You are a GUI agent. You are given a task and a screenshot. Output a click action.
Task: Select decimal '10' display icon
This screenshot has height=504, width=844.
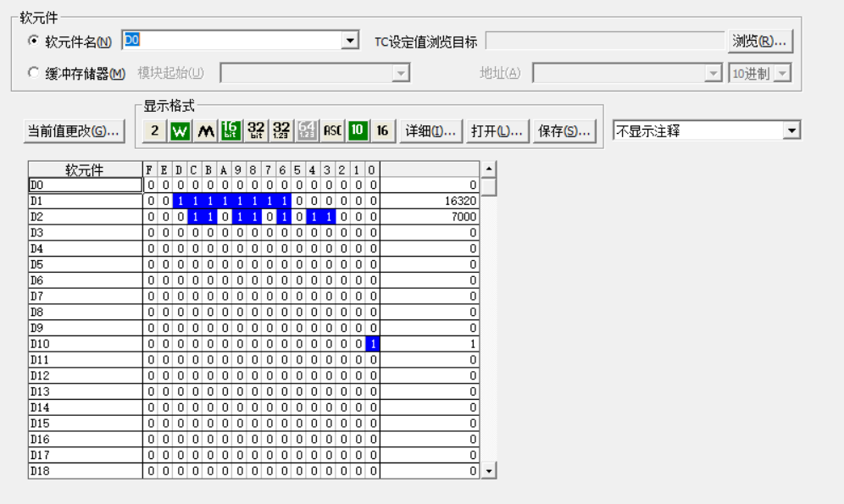click(x=358, y=130)
